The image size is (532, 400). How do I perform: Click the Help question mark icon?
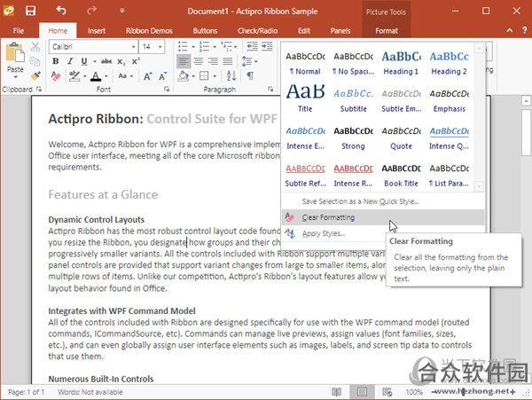click(x=525, y=30)
